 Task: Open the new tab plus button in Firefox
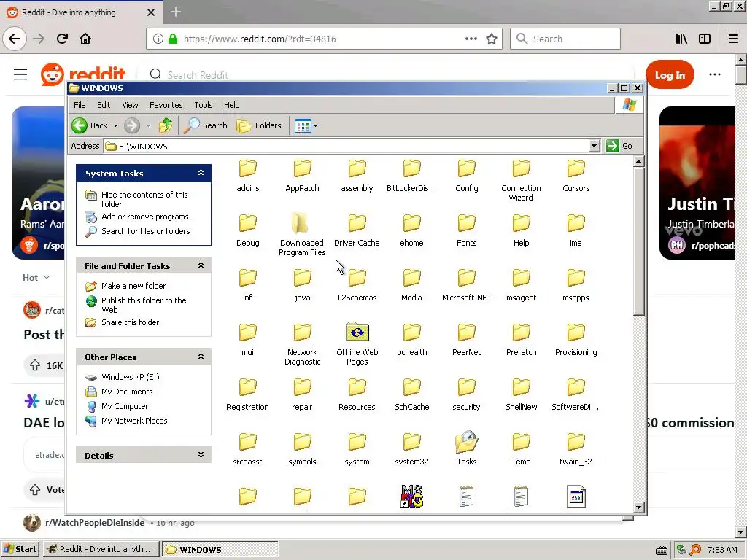coord(176,12)
